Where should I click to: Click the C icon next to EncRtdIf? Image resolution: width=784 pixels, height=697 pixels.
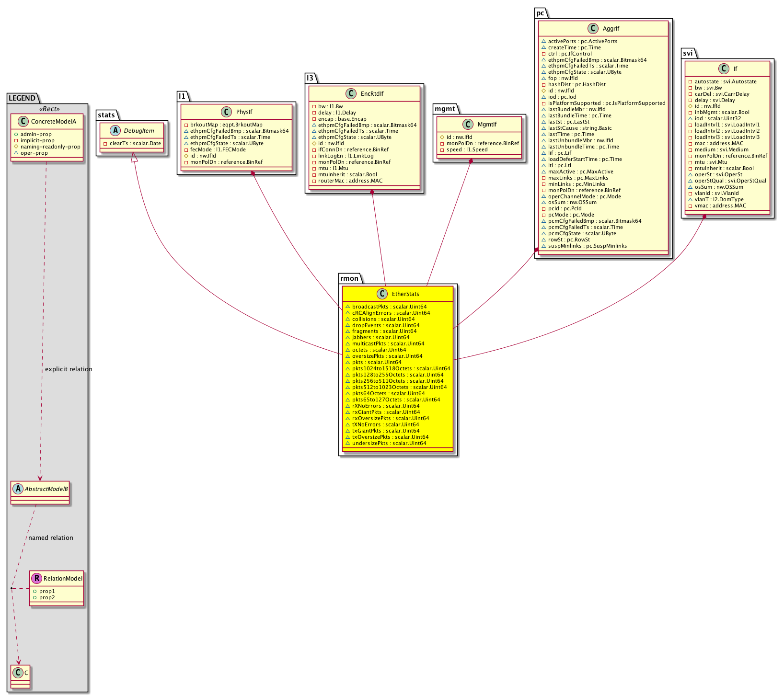click(x=351, y=94)
